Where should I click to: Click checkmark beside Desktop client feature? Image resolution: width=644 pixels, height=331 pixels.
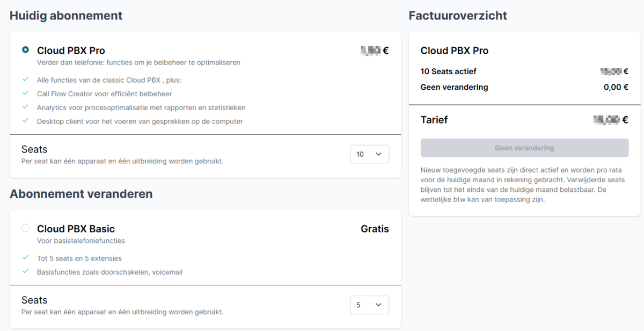pyautogui.click(x=25, y=121)
